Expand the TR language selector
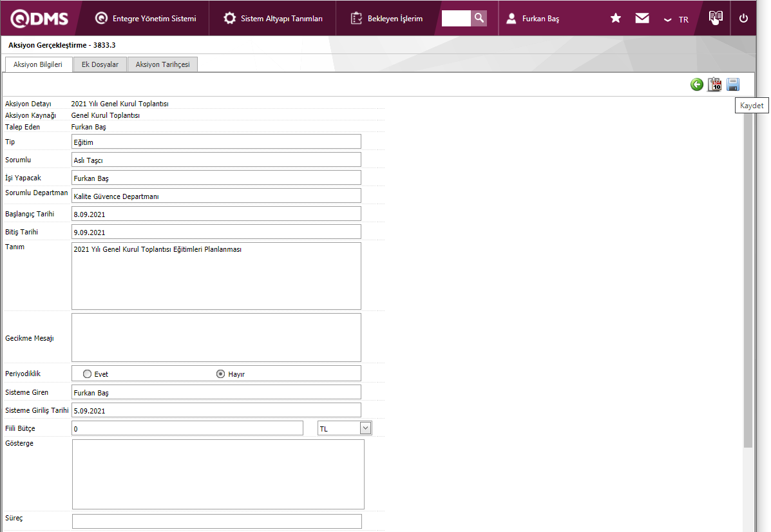771x532 pixels. click(x=676, y=19)
